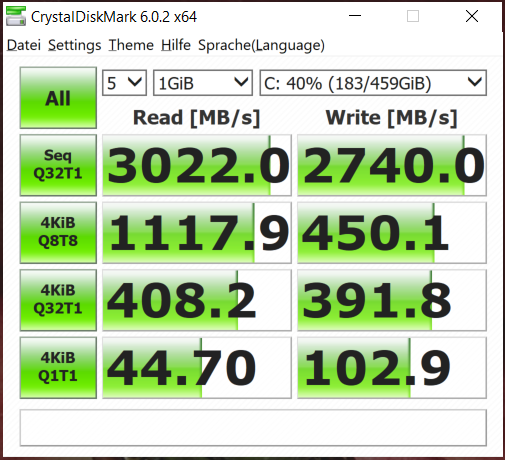This screenshot has width=505, height=460.
Task: Open the Datei menu
Action: point(24,45)
